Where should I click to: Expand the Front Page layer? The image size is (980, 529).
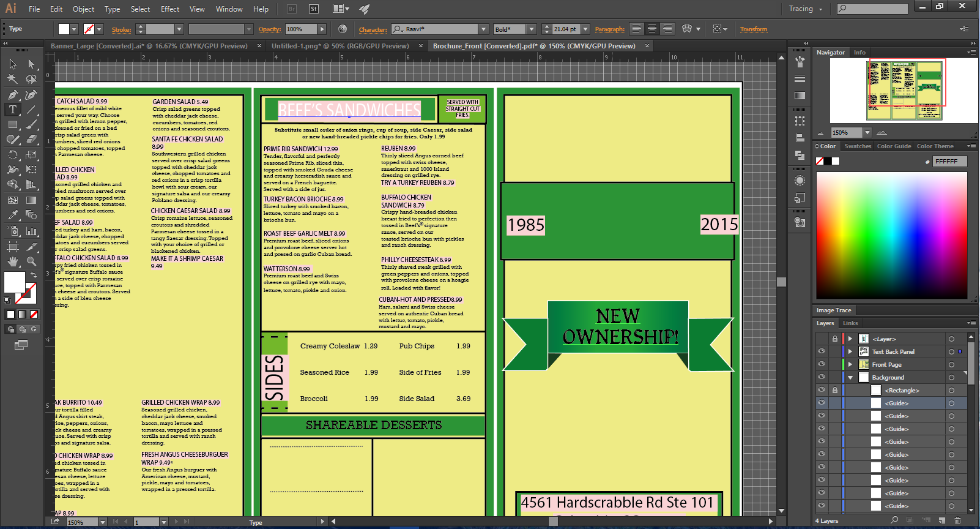[x=850, y=364]
